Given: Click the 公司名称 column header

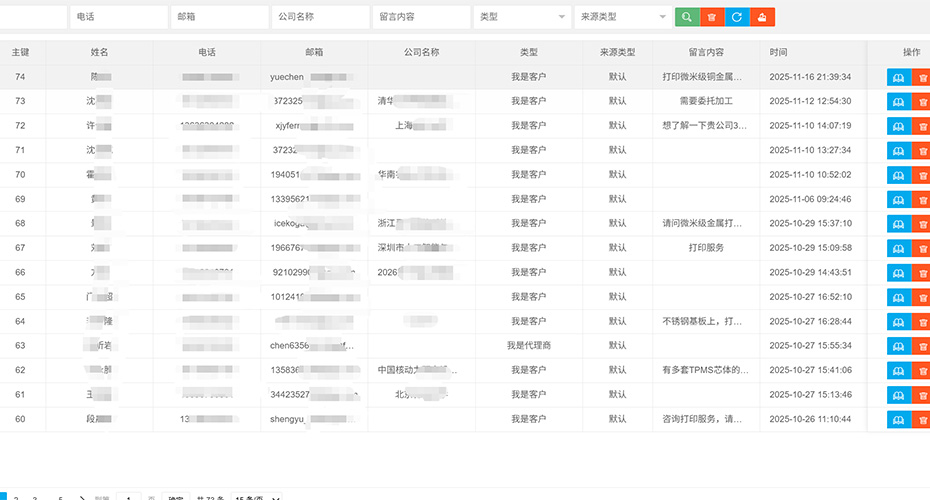Looking at the screenshot, I should pyautogui.click(x=422, y=52).
